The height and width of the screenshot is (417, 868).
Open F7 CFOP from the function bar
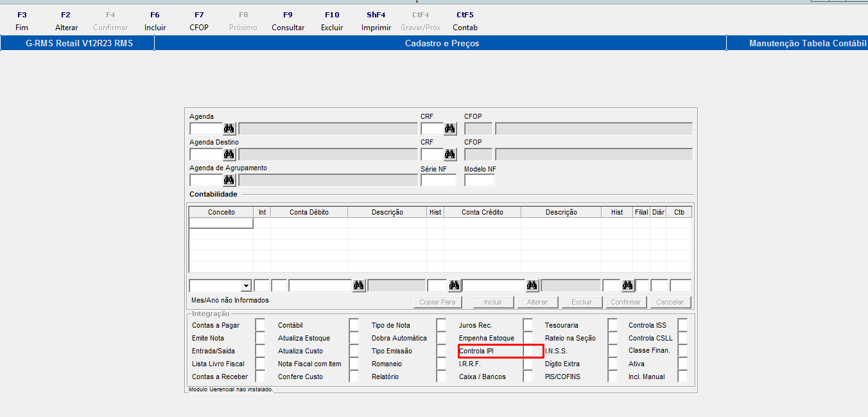pyautogui.click(x=199, y=21)
